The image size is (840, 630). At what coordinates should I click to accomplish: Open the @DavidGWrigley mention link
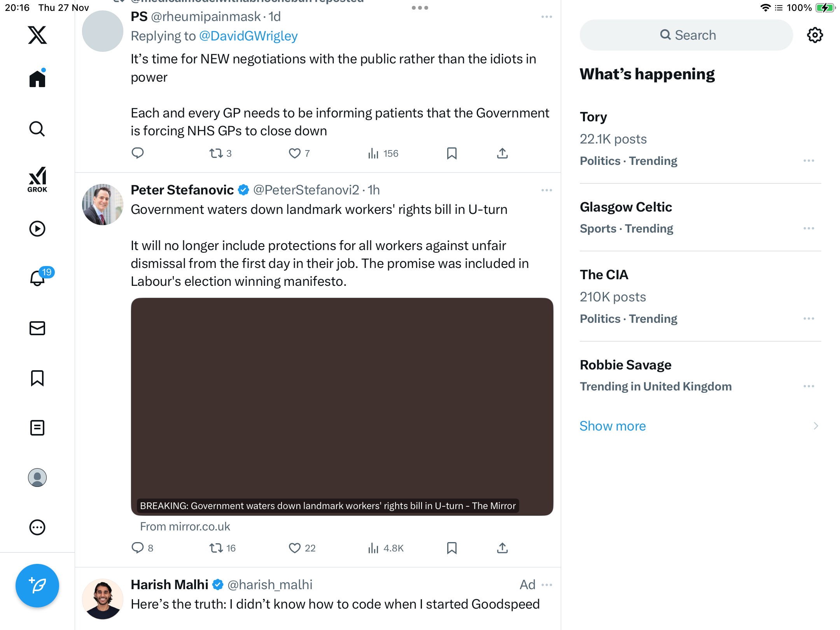(248, 36)
